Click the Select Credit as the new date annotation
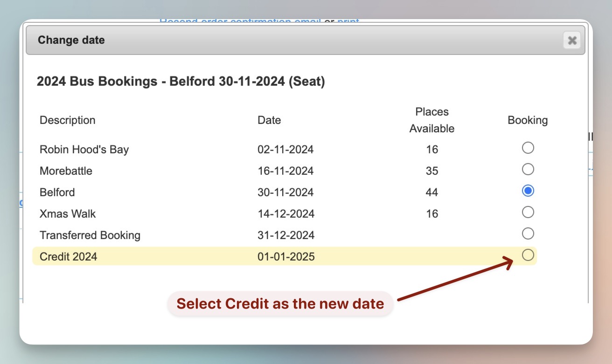Viewport: 612px width, 364px height. (x=280, y=304)
